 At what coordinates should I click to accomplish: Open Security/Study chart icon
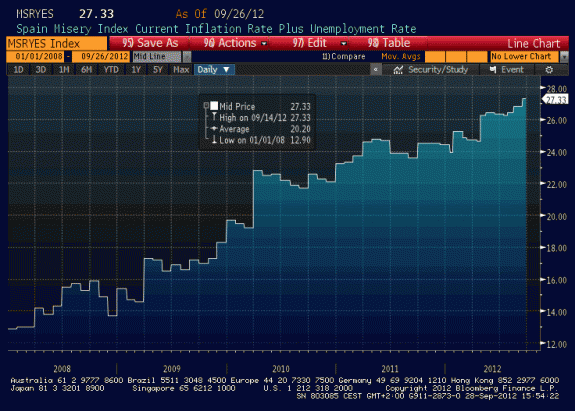pos(398,70)
